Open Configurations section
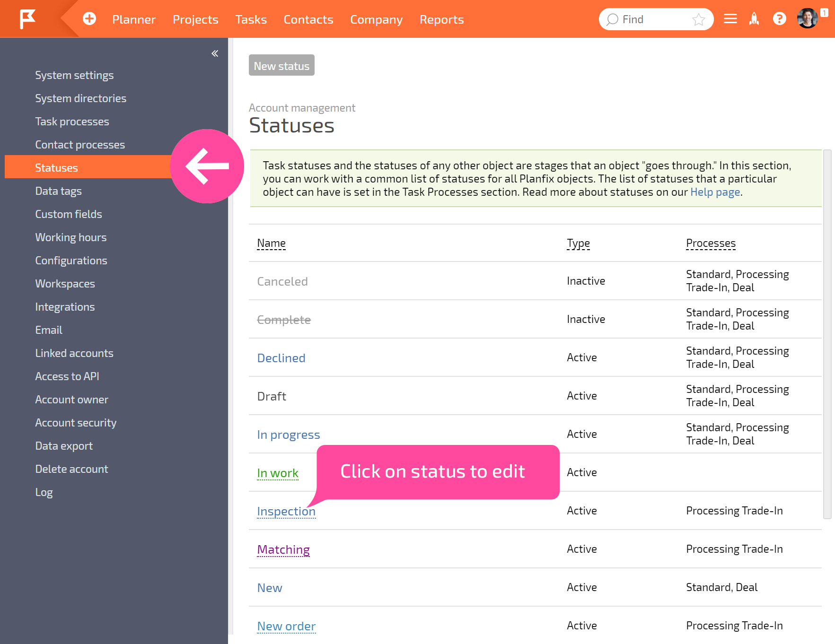Image resolution: width=835 pixels, height=644 pixels. coord(71,261)
